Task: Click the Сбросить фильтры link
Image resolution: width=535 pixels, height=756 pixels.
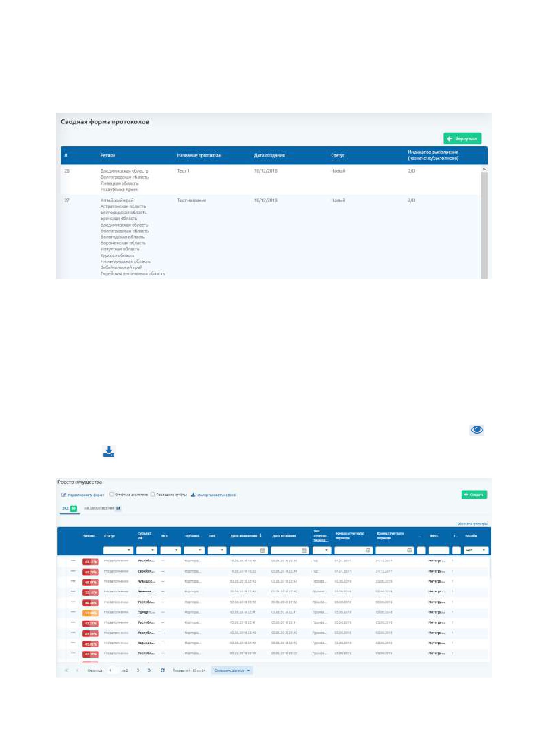Action: (472, 523)
